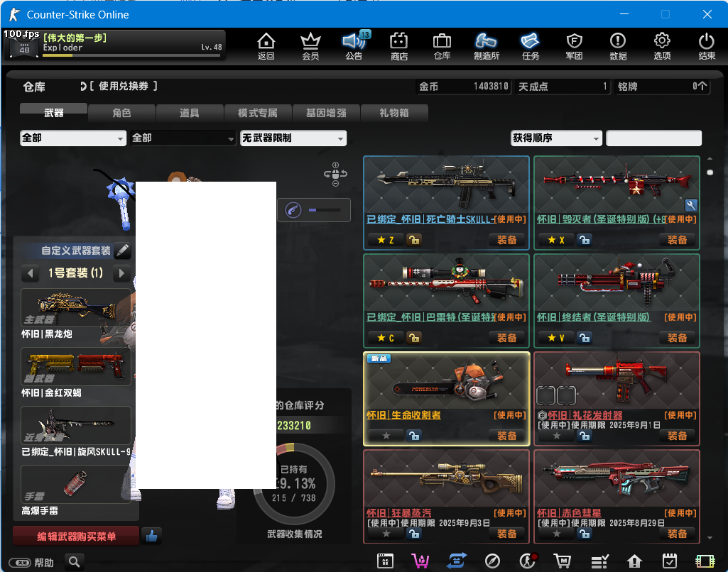Click the pistol icon beside the slider
Image resolution: width=728 pixels, height=572 pixels.
[293, 210]
